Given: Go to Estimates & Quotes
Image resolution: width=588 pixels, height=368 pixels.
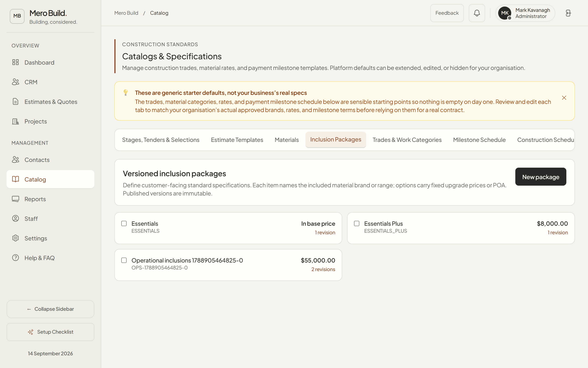Looking at the screenshot, I should click(x=50, y=102).
